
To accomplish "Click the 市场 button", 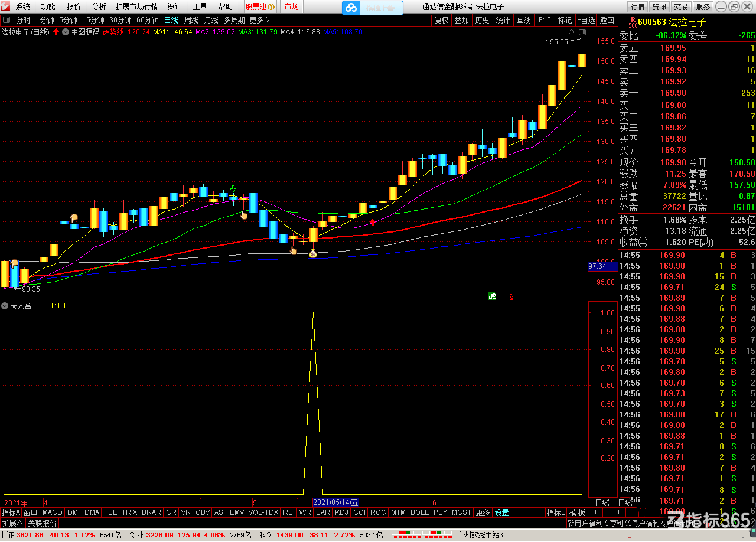I will click(x=291, y=7).
